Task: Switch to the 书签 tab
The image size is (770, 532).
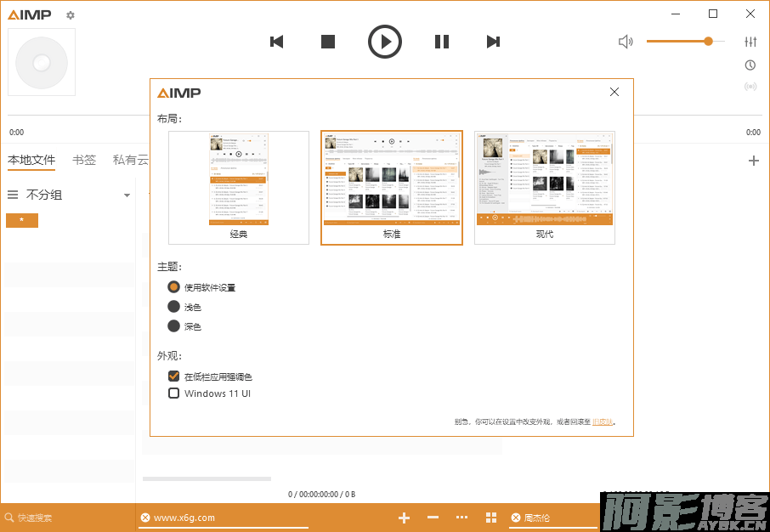Action: 84,160
